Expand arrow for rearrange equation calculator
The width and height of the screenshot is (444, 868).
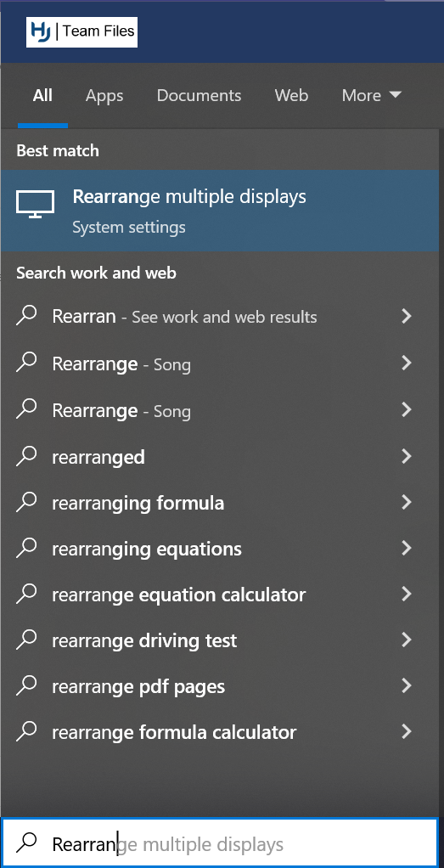coord(407,594)
